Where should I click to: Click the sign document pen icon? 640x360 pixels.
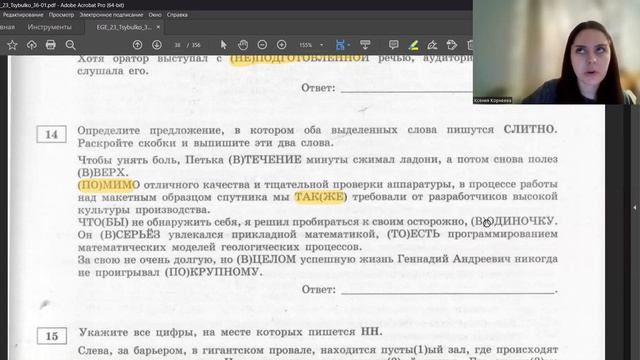432,45
